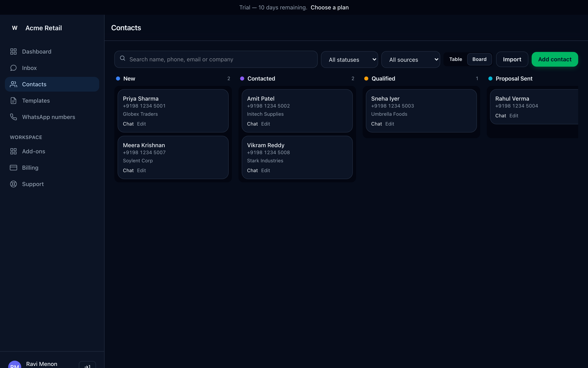
Task: Click the Umbrella Foods company text
Action: click(389, 114)
